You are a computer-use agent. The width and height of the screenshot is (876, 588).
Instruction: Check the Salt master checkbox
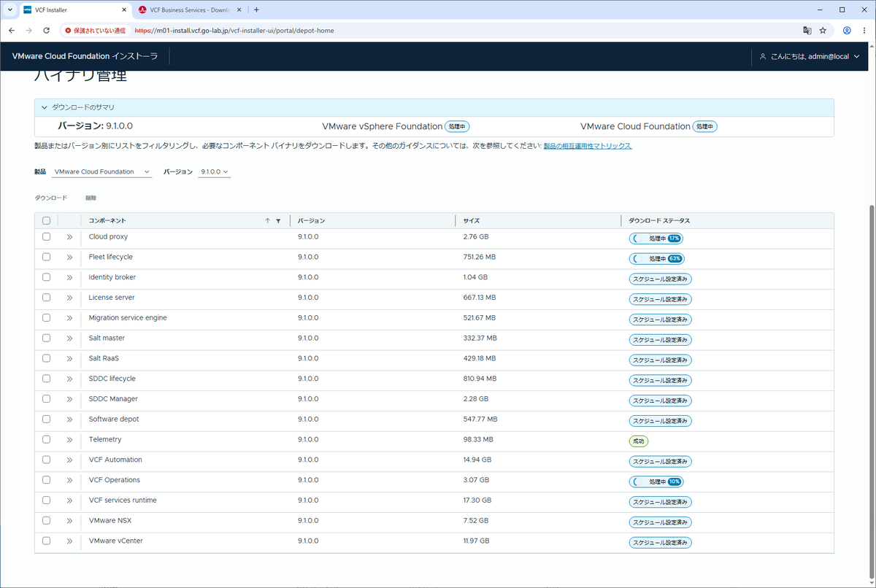coord(46,339)
